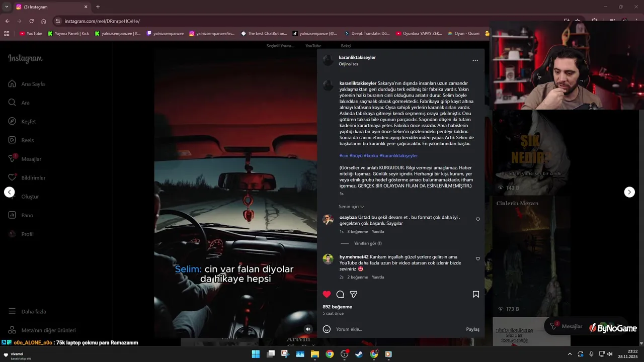
Task: Click the address bar URL
Action: pyautogui.click(x=102, y=21)
